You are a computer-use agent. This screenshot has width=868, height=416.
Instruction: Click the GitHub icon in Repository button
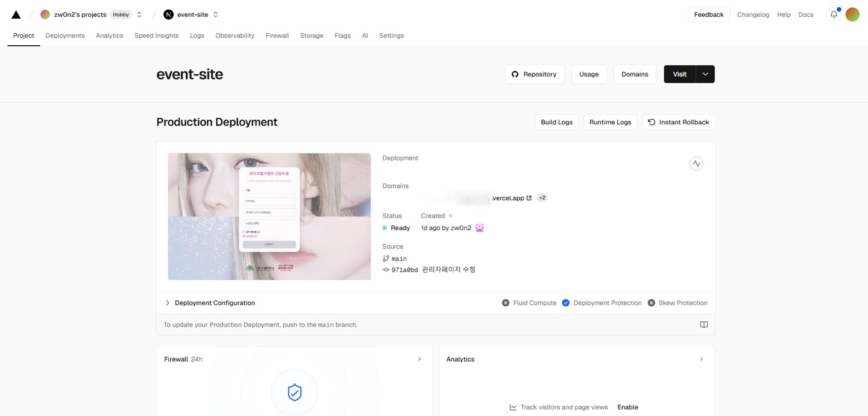[515, 74]
